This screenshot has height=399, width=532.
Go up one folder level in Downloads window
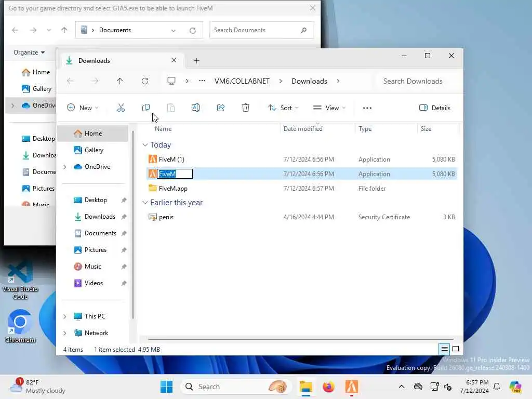coord(120,81)
